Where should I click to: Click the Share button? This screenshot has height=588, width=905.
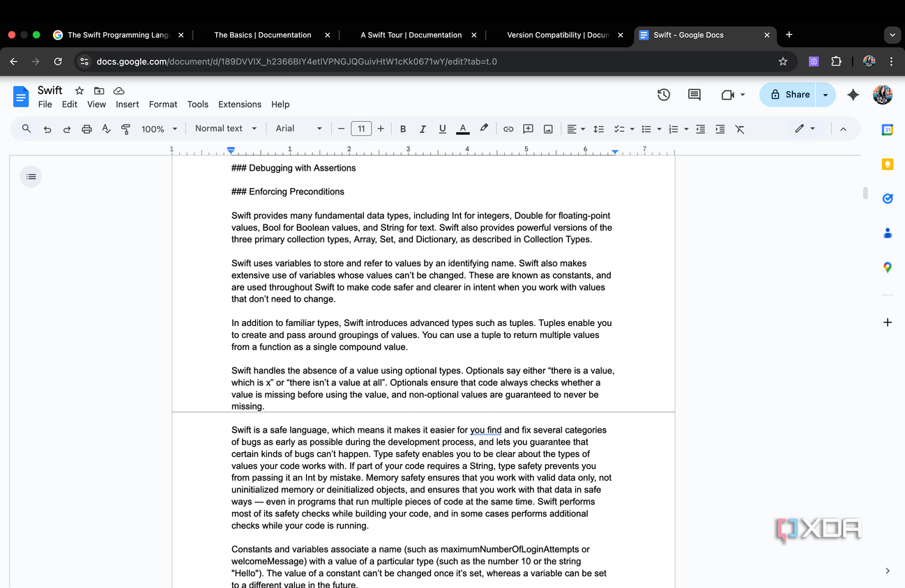(790, 95)
